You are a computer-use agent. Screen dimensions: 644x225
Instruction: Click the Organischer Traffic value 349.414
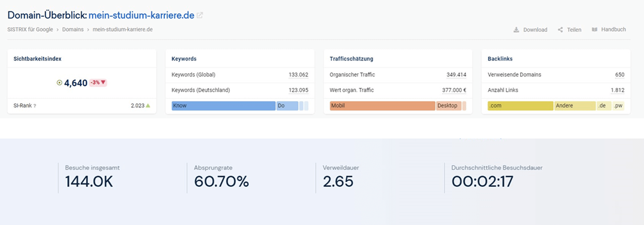click(456, 75)
